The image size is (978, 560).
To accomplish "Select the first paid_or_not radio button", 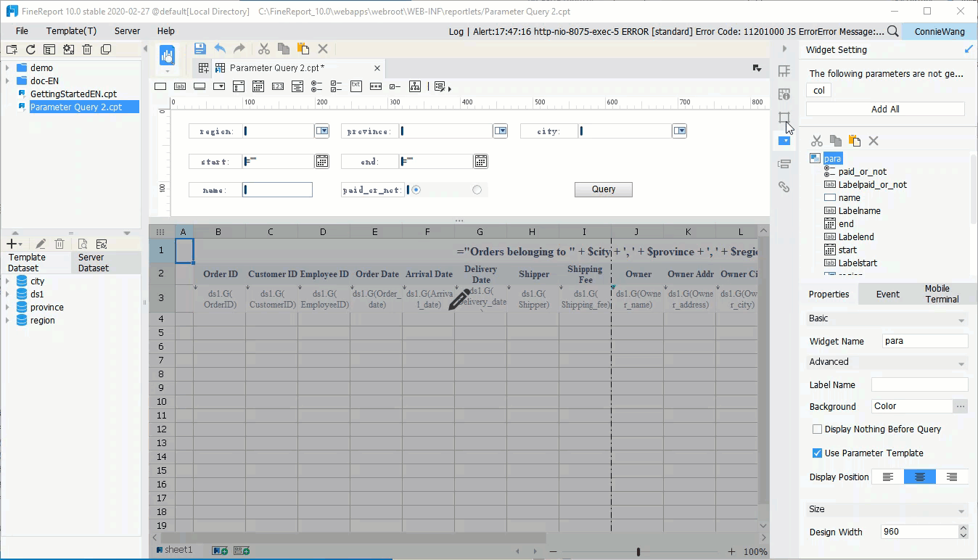I will (416, 190).
